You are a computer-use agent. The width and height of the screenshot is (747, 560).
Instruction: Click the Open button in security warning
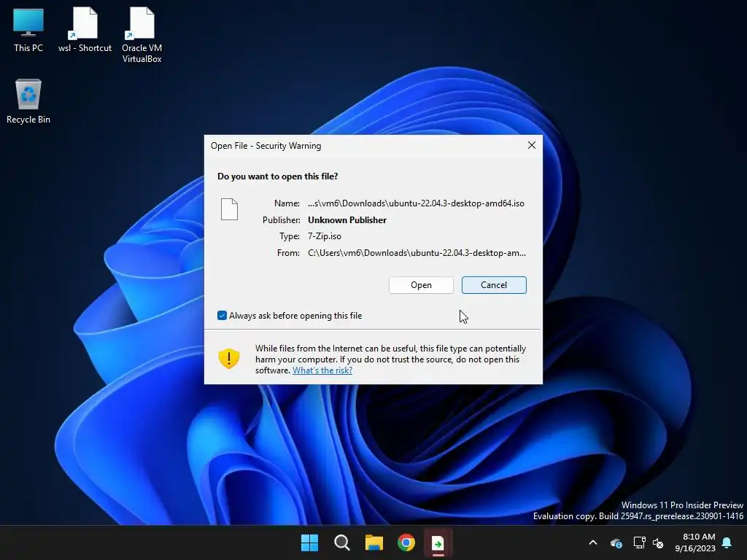(421, 285)
